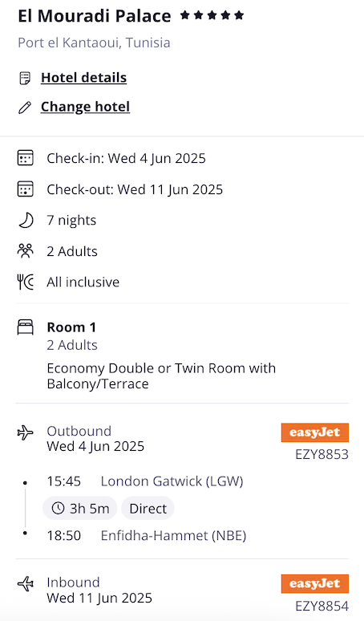Click the five-star rating next to hotel name
This screenshot has height=621, width=364.
212,15
